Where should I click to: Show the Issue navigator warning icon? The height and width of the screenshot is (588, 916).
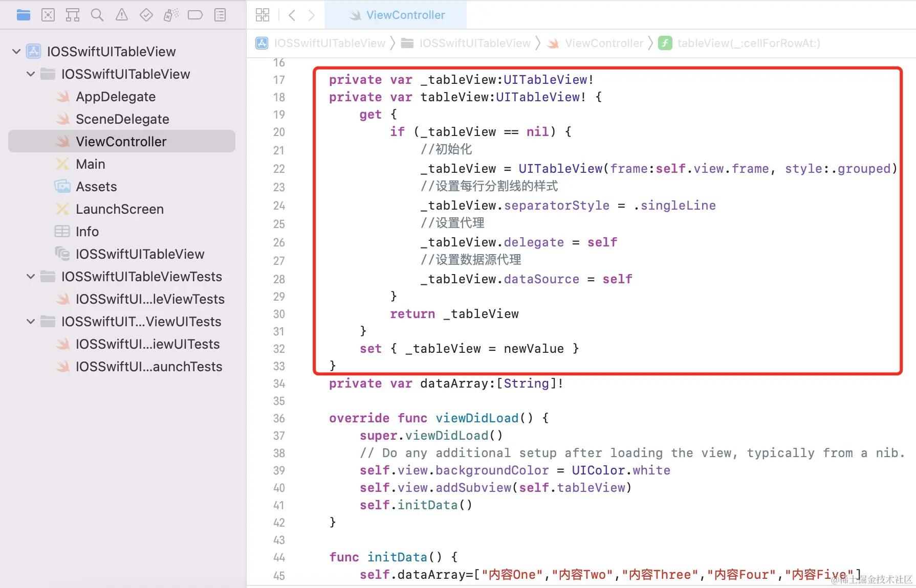(x=122, y=15)
